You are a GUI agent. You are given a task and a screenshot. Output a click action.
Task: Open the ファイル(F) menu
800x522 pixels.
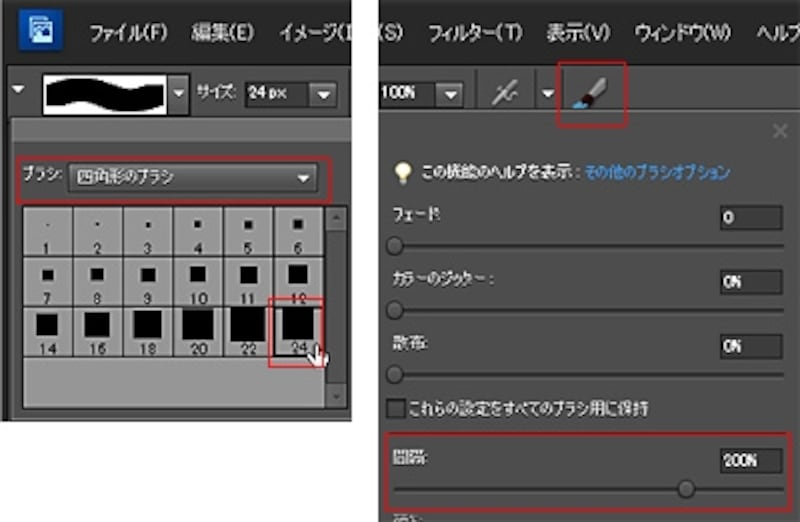pos(129,33)
